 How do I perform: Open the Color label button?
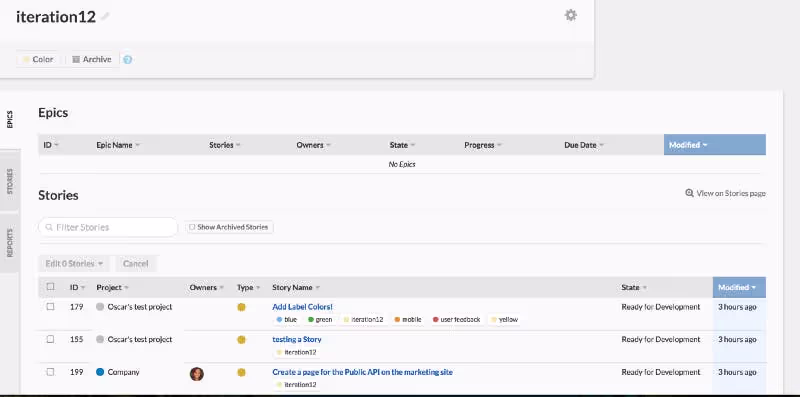click(38, 59)
